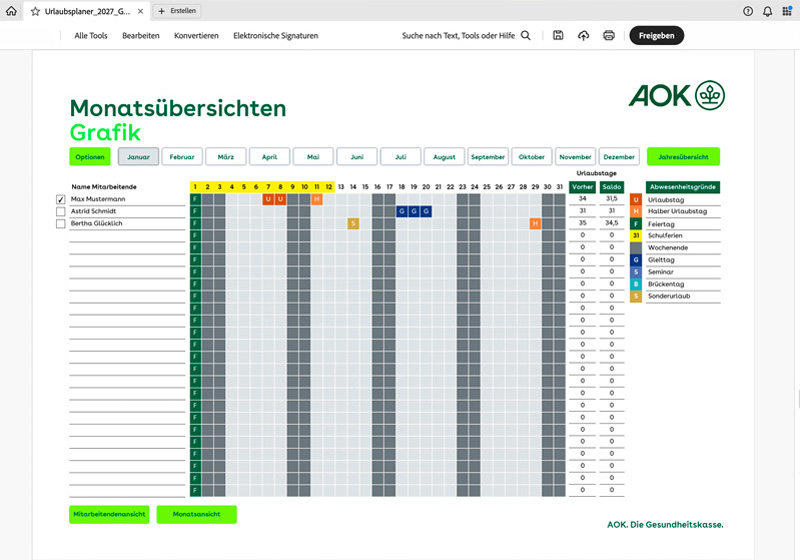Viewport: 800px width, 560px height.
Task: Click the Home icon in the tab bar
Action: pyautogui.click(x=11, y=11)
